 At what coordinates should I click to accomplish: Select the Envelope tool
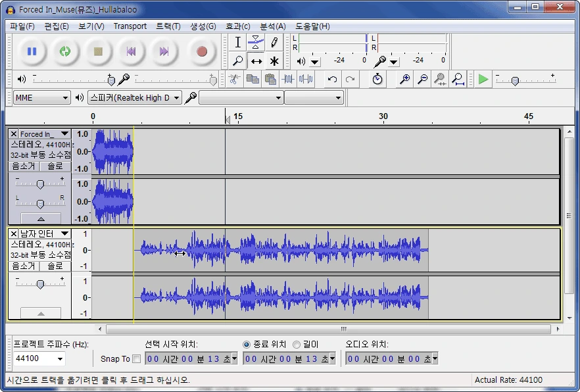coord(256,43)
